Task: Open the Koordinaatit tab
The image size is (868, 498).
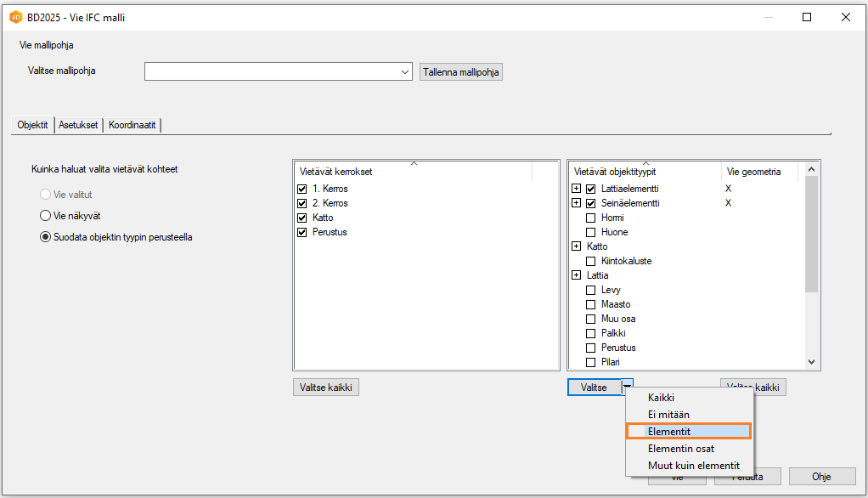Action: point(132,125)
